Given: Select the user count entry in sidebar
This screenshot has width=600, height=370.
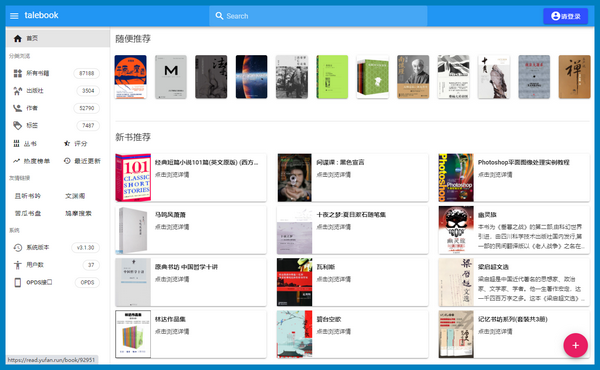Looking at the screenshot, I should pyautogui.click(x=56, y=265).
